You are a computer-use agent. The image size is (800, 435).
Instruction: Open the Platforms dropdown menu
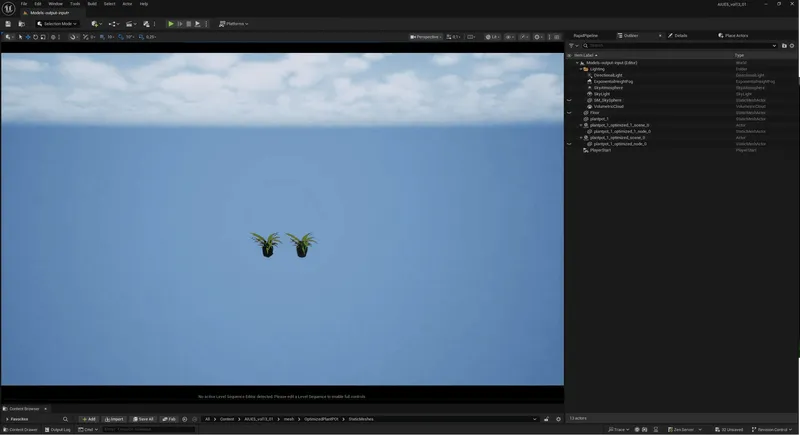234,23
